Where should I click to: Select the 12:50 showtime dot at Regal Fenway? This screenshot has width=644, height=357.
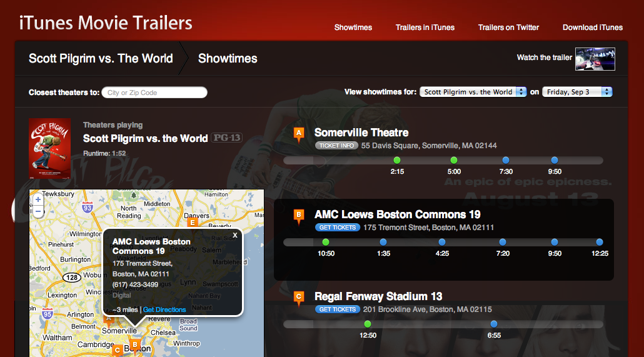click(x=368, y=324)
